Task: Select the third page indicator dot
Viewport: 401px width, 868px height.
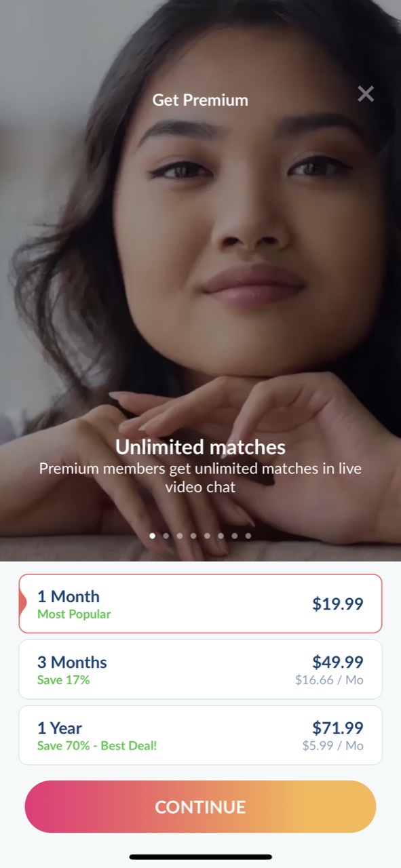Action: point(179,536)
